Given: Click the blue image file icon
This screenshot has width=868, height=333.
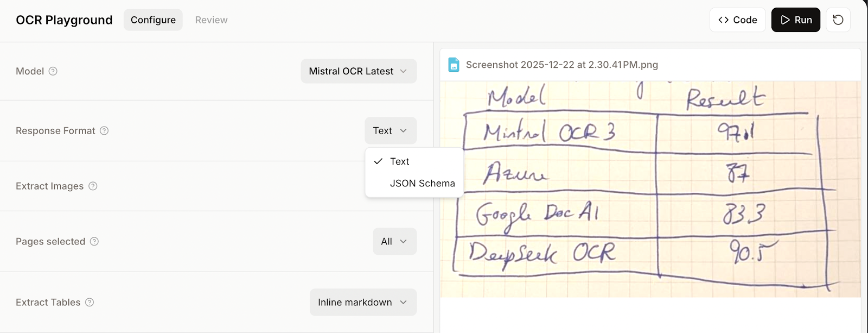Looking at the screenshot, I should coord(454,65).
